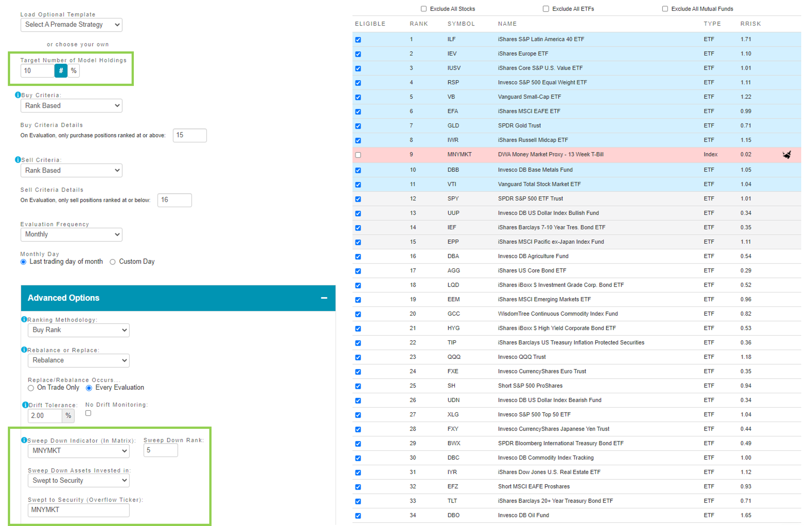Screen dimensions: 812x526
Task: Uncheck eligibility for GLD row
Action: click(x=358, y=126)
